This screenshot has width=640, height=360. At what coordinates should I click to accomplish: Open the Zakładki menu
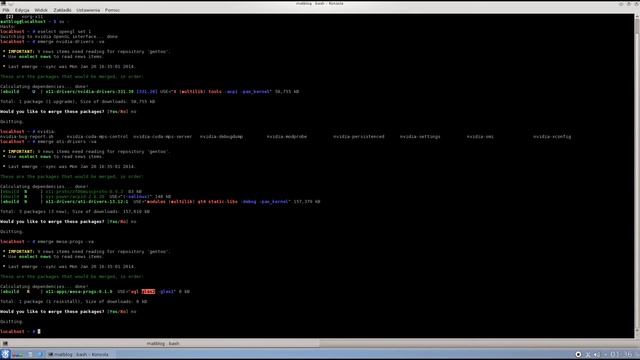pos(62,10)
